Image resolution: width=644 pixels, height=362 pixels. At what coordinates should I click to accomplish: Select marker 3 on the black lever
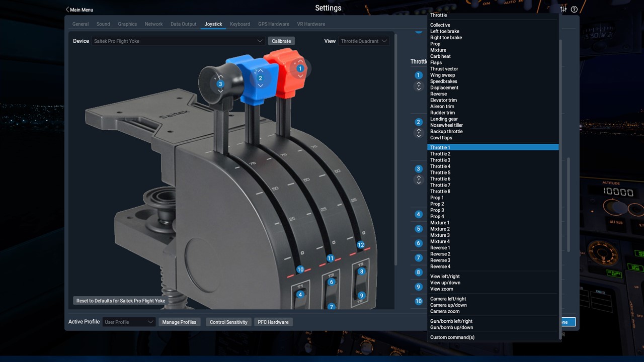point(220,84)
